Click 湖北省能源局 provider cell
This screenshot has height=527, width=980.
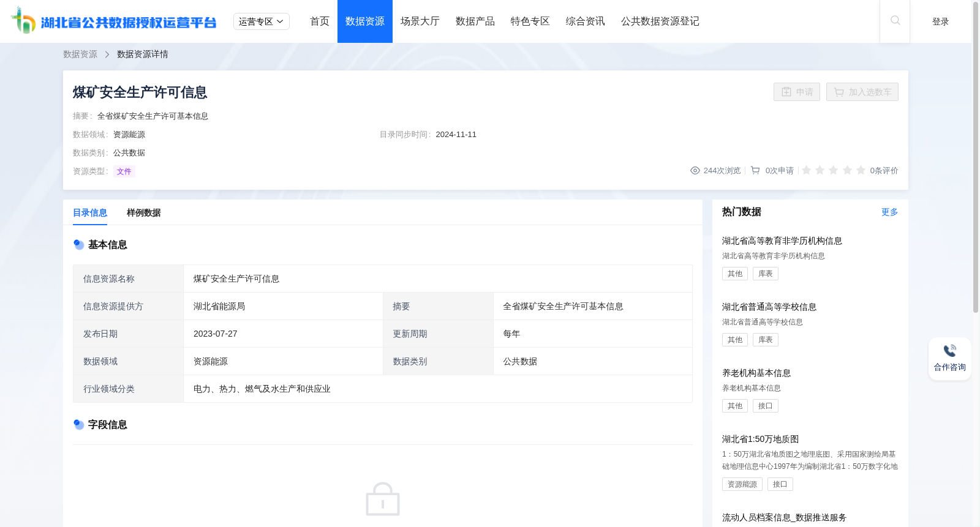click(284, 306)
